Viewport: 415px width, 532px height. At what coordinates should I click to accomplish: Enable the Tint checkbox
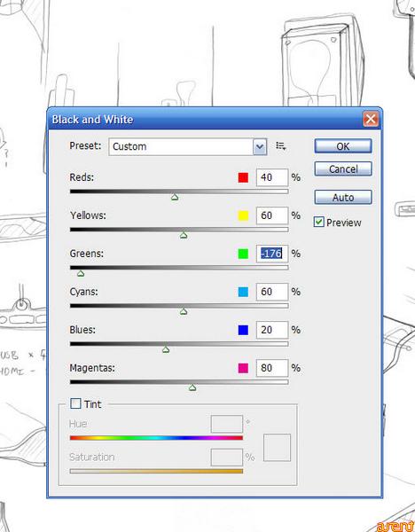[x=75, y=403]
